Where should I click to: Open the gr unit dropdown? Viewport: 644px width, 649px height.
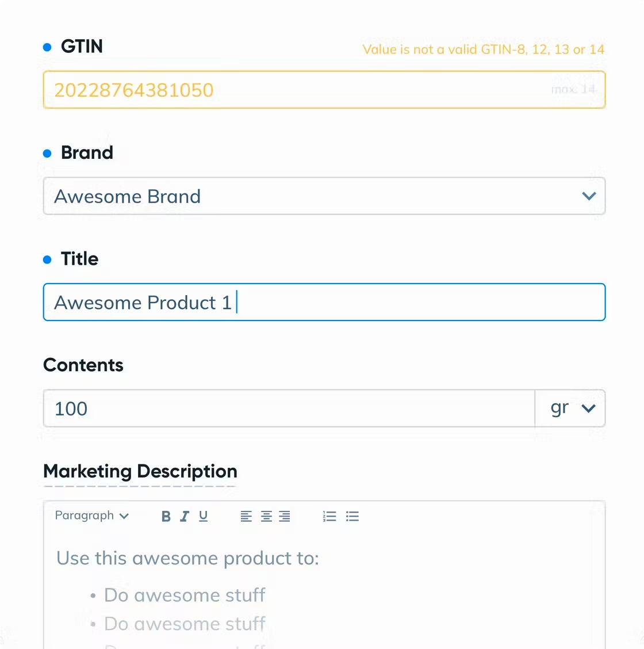(571, 409)
